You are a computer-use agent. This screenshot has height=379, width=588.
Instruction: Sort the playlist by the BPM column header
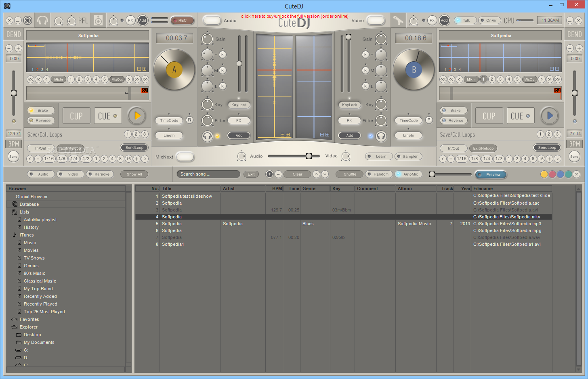(x=274, y=188)
